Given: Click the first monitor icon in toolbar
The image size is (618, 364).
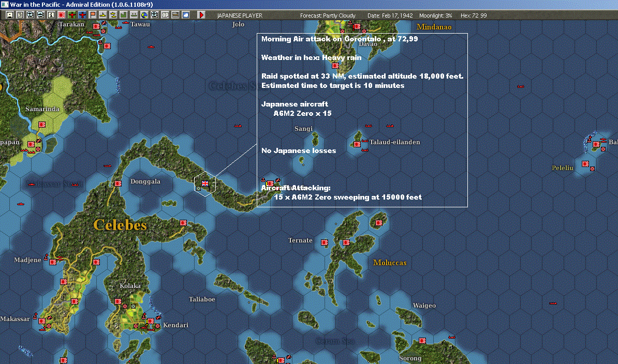Looking at the screenshot, I should [x=31, y=15].
